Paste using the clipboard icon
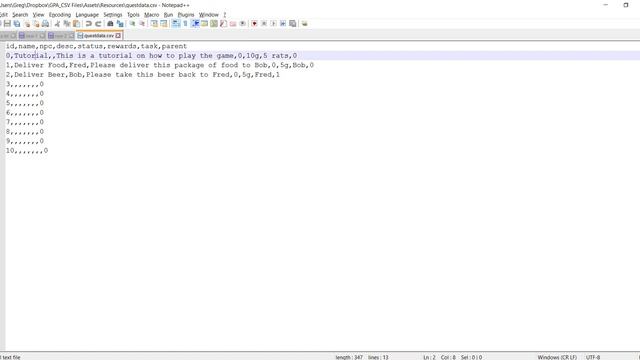The image size is (640, 360). tap(76, 24)
